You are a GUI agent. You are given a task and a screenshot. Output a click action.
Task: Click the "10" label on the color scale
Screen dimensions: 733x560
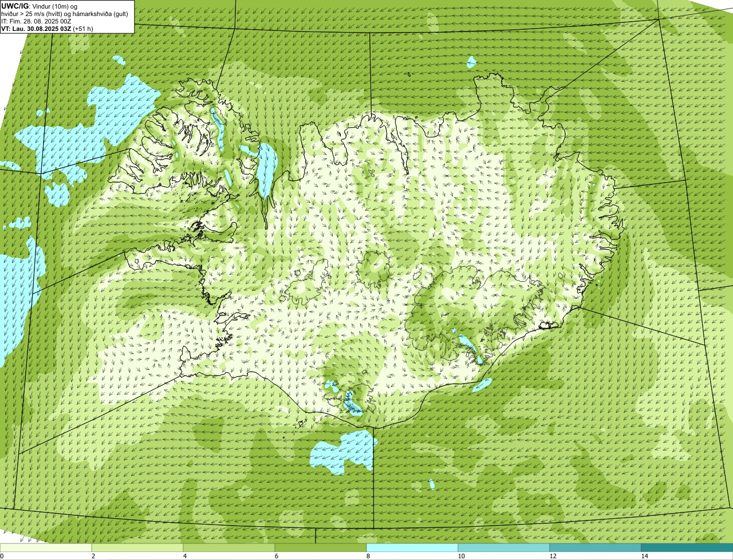(461, 556)
